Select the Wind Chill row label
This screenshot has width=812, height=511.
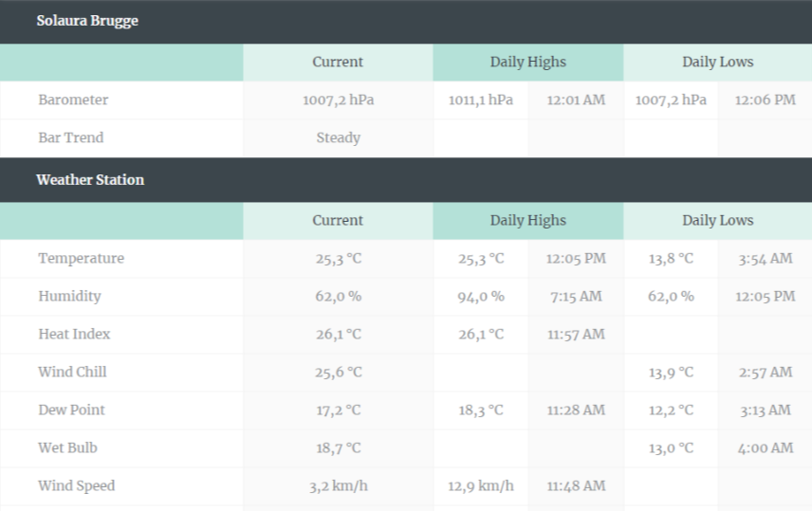72,372
